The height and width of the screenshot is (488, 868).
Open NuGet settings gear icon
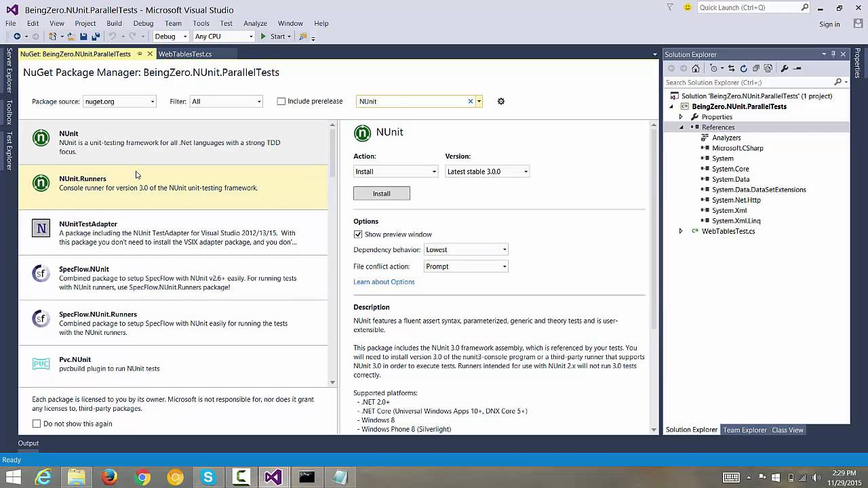[x=501, y=102]
